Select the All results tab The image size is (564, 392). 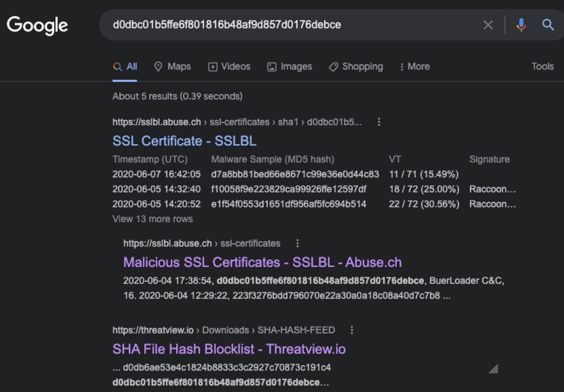tap(126, 66)
